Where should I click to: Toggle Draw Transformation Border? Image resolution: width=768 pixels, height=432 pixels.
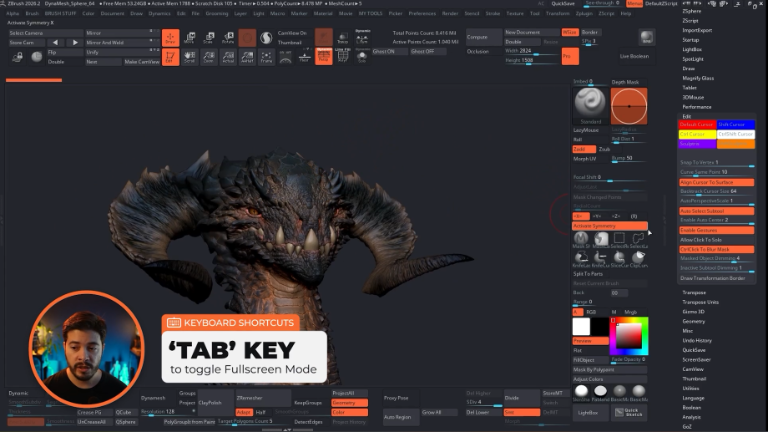pos(717,278)
